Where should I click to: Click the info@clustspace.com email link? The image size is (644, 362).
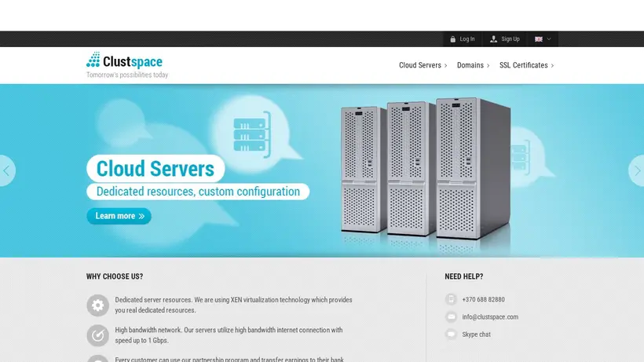490,317
